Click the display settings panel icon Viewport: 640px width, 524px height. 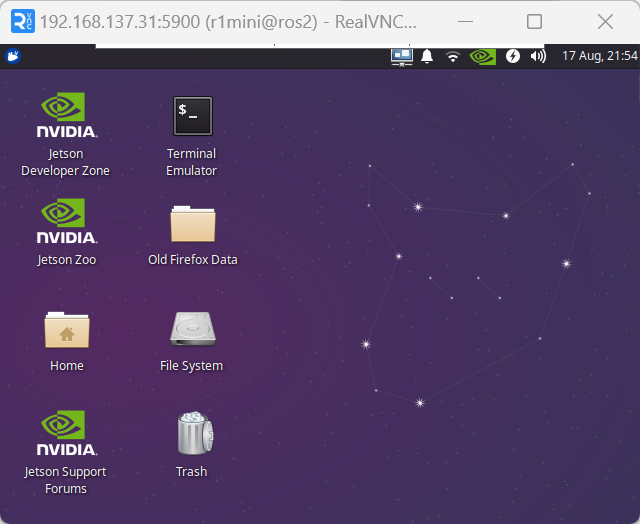402,56
